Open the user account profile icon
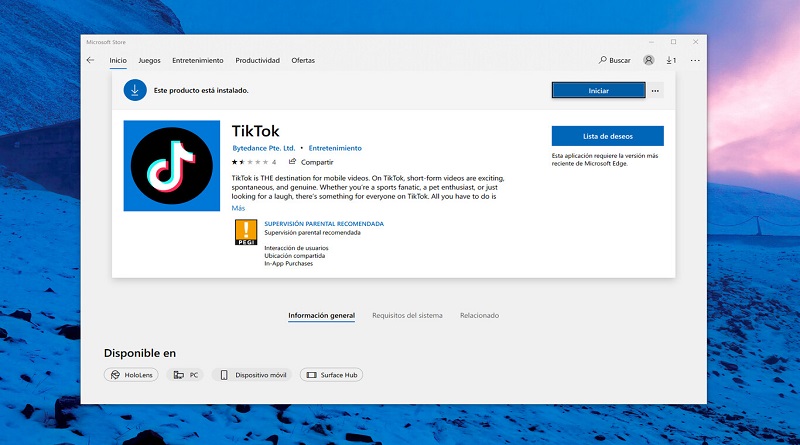 (x=648, y=60)
